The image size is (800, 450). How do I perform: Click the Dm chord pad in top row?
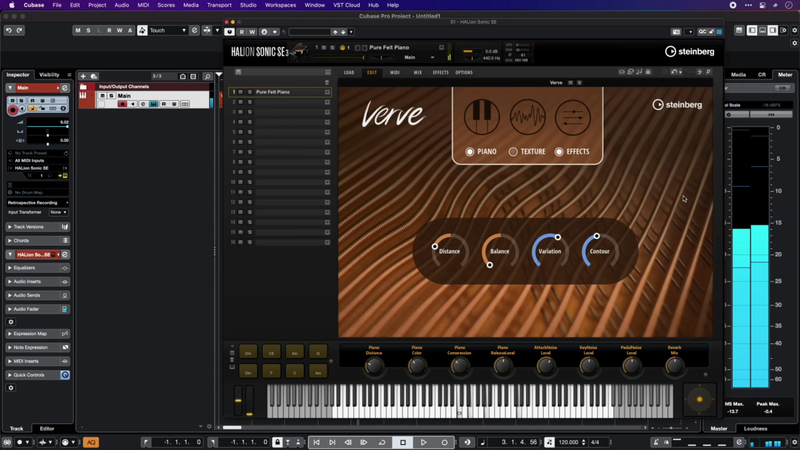(248, 353)
